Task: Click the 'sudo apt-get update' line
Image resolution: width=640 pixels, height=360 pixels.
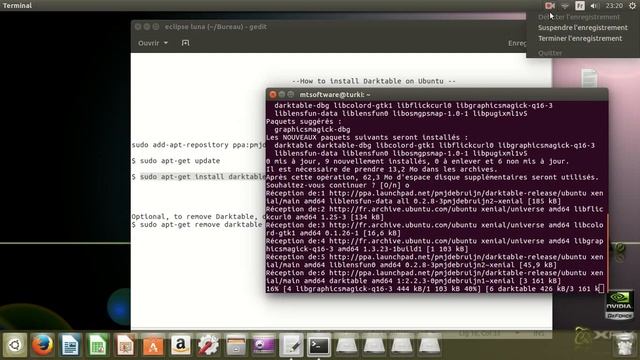Action: (x=176, y=161)
